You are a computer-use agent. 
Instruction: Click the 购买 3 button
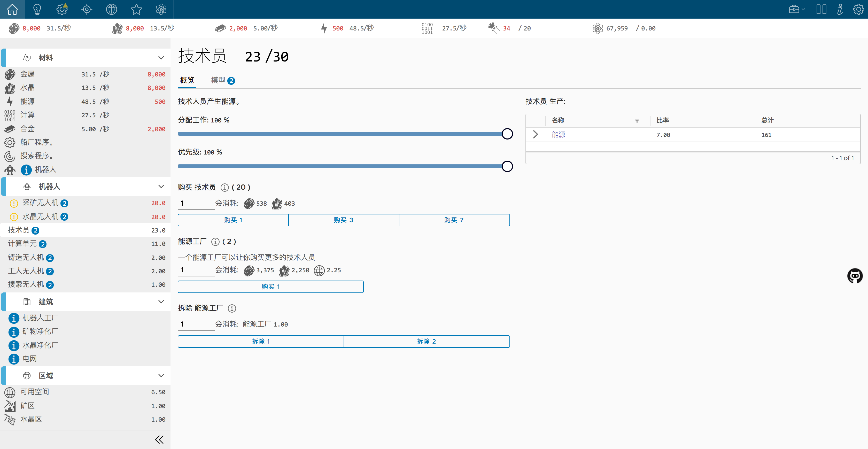pos(344,220)
